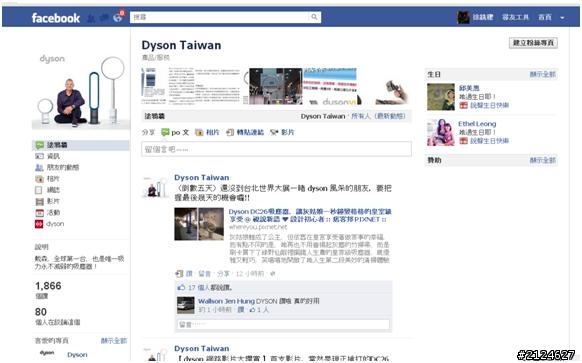This screenshot has width=582, height=363.
Task: Click Wallson Jen Hung's comment avatar
Action: pyautogui.click(x=186, y=305)
